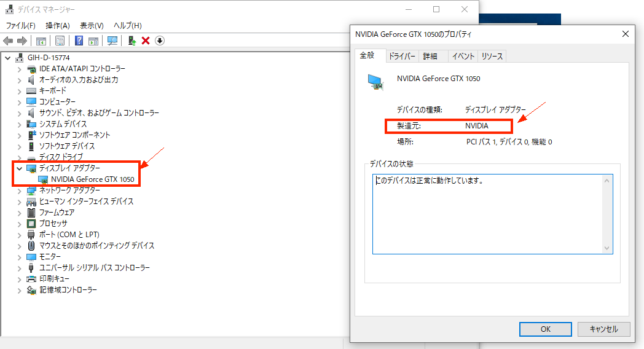Open the blue Help toolbar icon
This screenshot has width=644, height=349.
(x=79, y=41)
